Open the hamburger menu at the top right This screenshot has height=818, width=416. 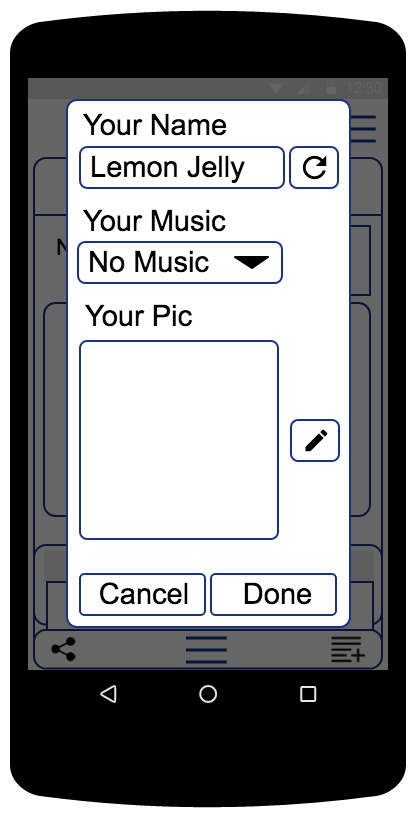click(x=363, y=128)
